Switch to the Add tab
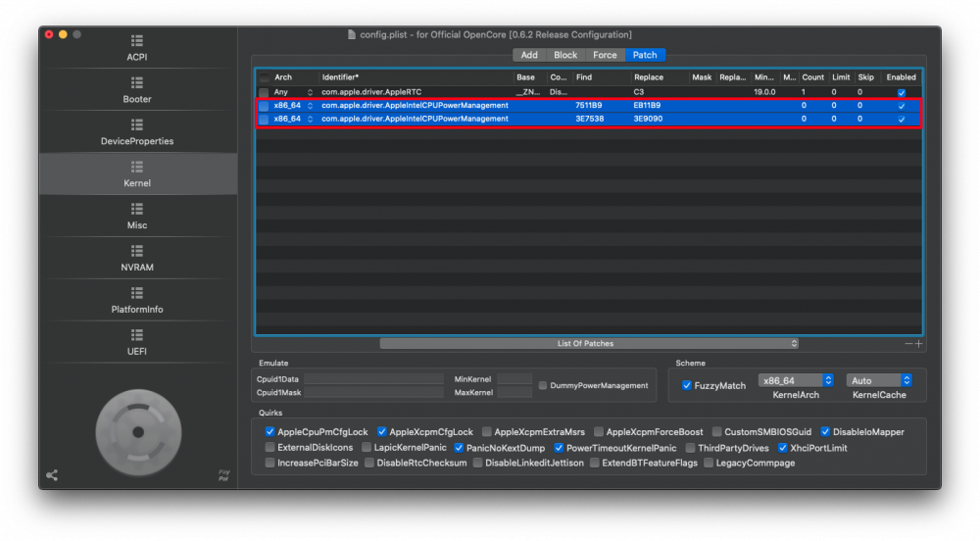The height and width of the screenshot is (541, 980). pyautogui.click(x=529, y=55)
